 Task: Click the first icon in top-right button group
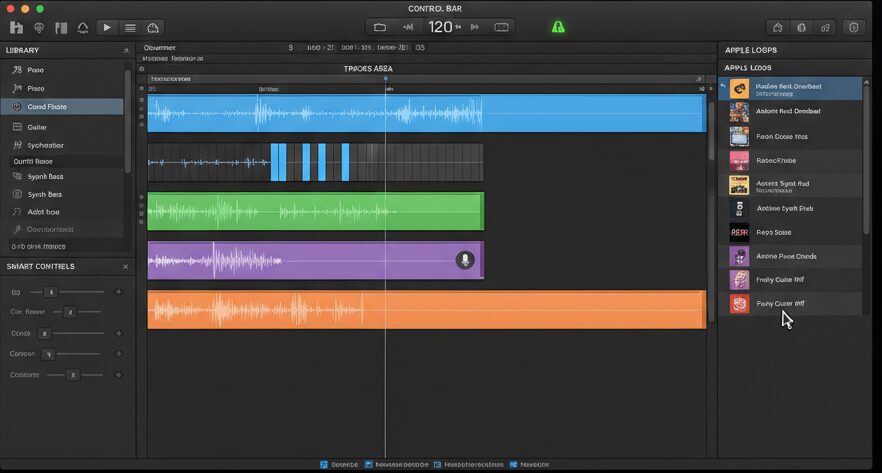[778, 27]
